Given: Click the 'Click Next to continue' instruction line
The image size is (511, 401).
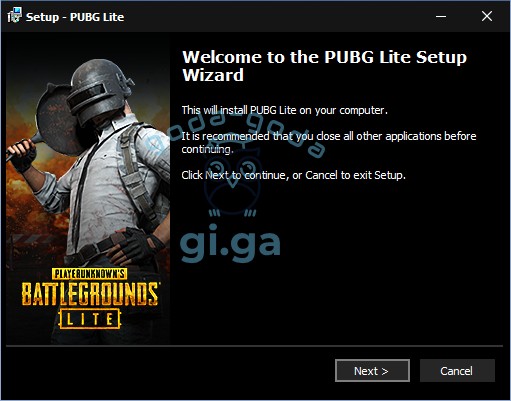Looking at the screenshot, I should (x=293, y=175).
